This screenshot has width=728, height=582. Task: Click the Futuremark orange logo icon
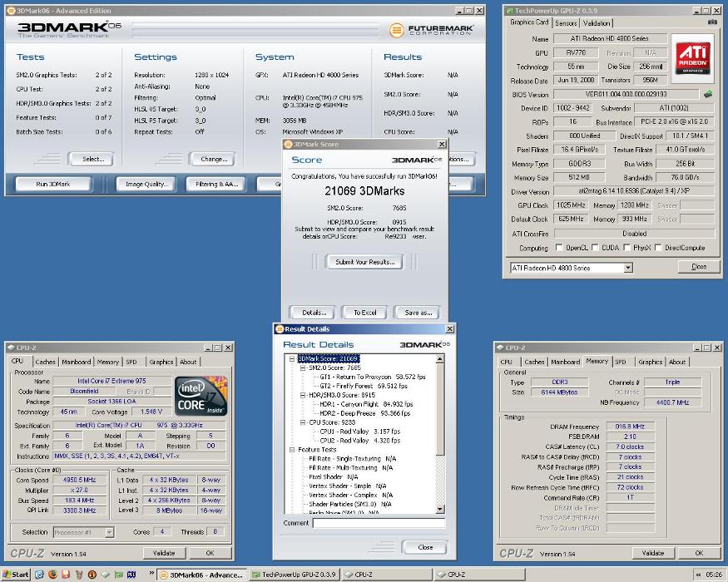(396, 30)
